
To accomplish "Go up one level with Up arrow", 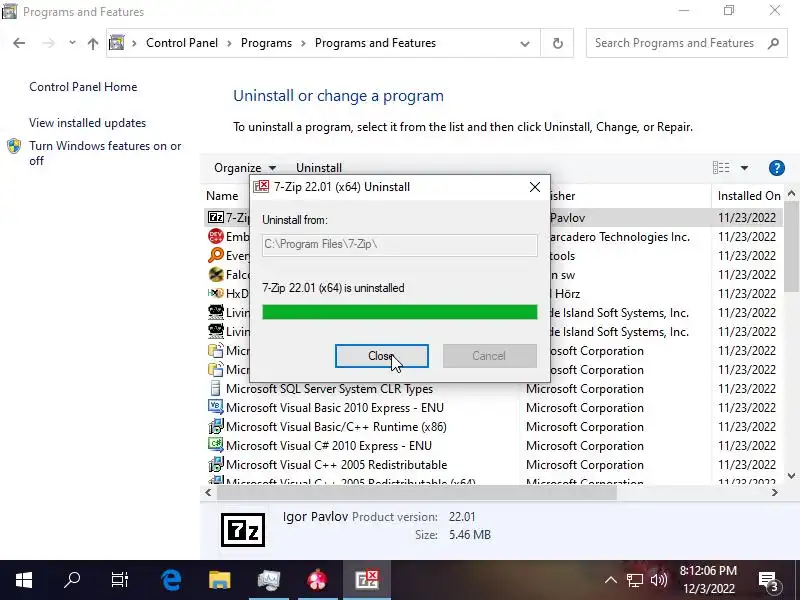I will (92, 43).
